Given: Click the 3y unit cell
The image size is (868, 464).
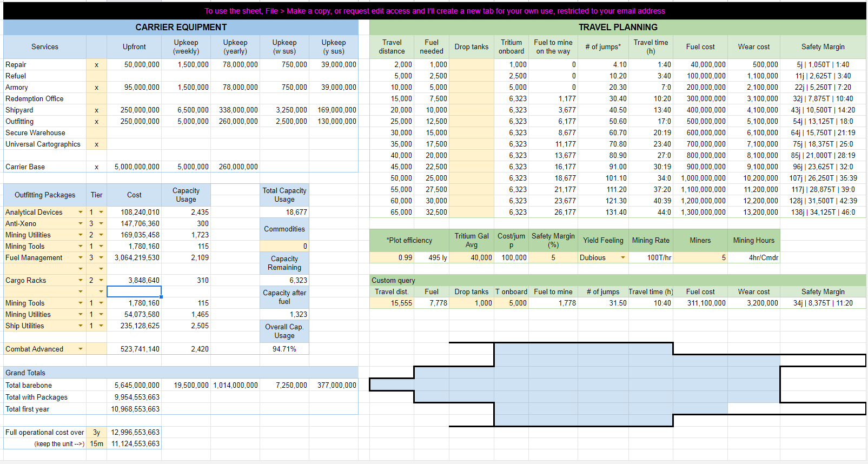Looking at the screenshot, I should 96,433.
